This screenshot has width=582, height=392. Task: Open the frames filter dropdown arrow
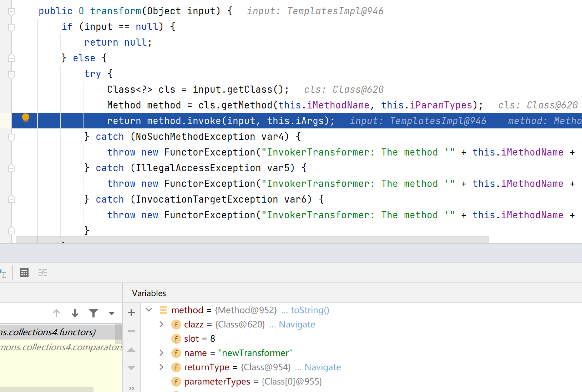112,314
